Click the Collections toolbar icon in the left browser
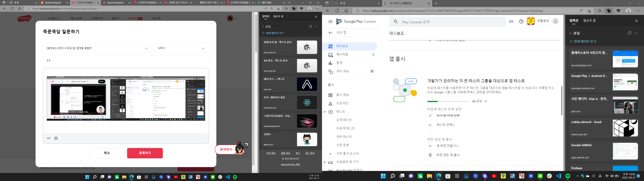 (x=294, y=9)
